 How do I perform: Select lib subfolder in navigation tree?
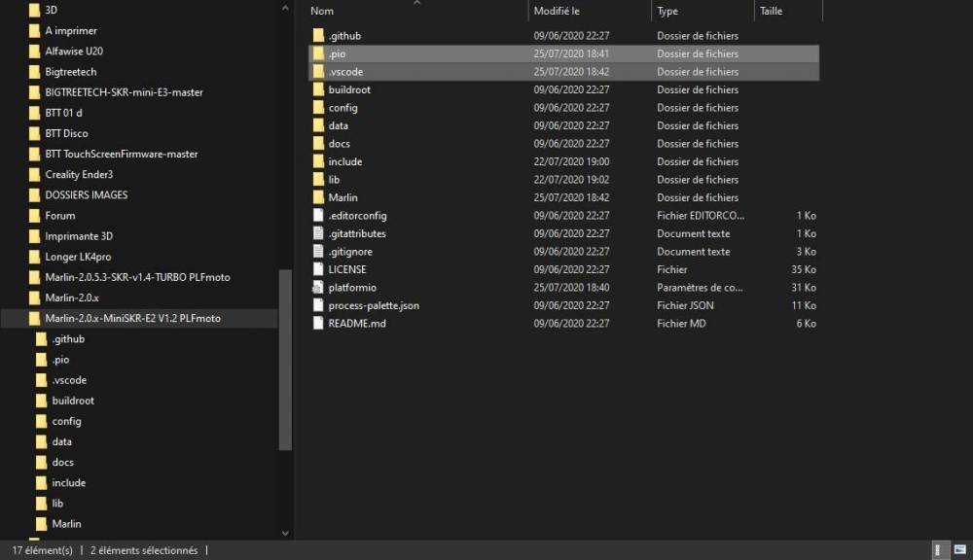57,503
